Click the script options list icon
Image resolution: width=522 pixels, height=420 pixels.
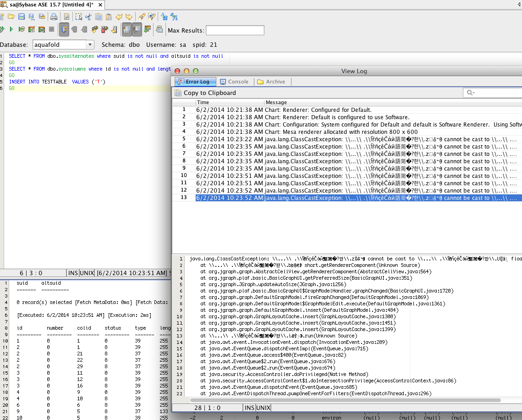[159, 30]
